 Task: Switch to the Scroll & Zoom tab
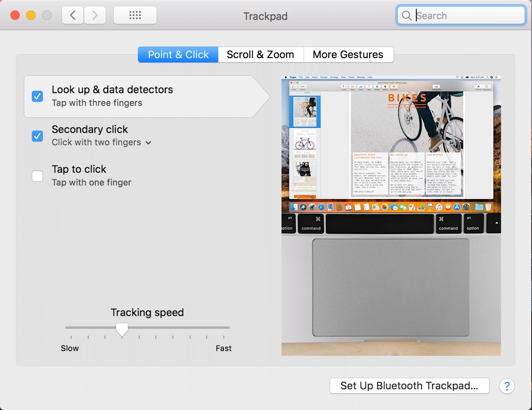coord(260,55)
